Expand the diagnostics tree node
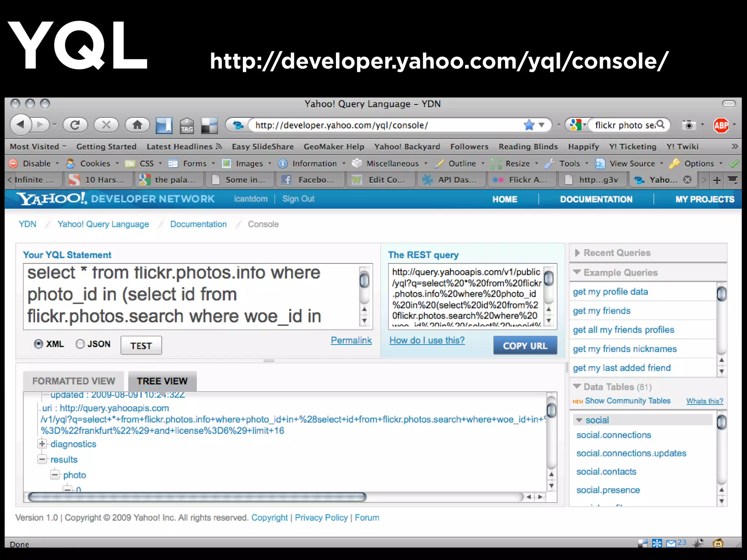Viewport: 747px width, 560px height. pos(42,444)
